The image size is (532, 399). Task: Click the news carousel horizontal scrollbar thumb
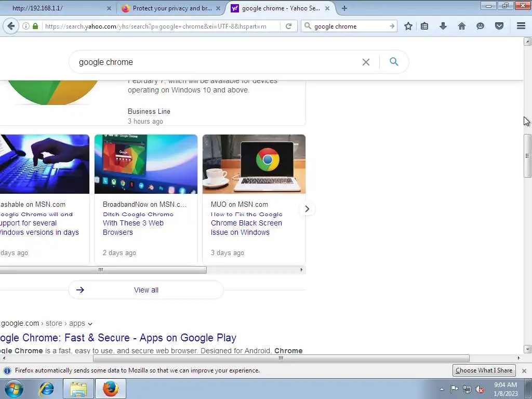(103, 270)
